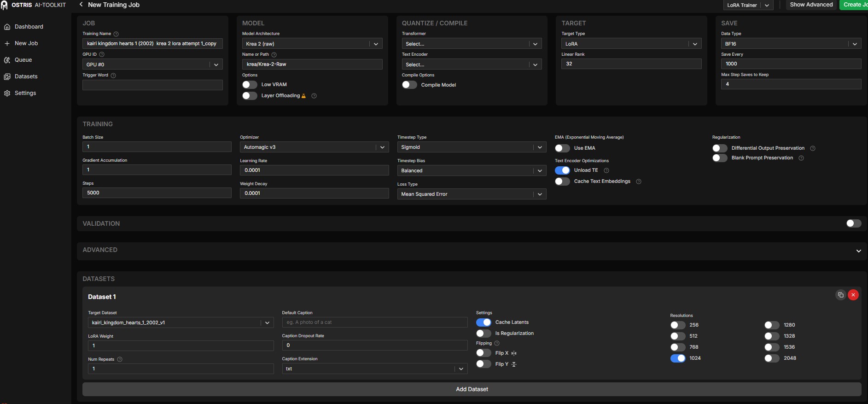
Task: Go back using the arrow beside New Training Job
Action: coord(81,5)
